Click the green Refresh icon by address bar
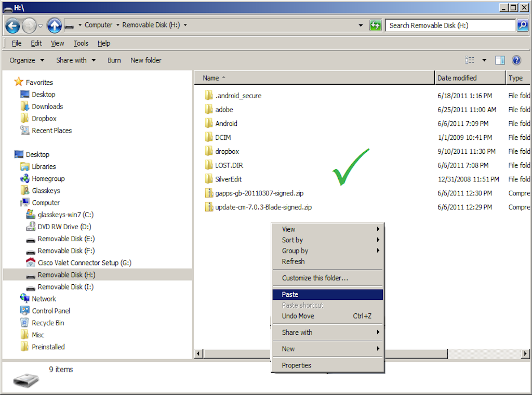Viewport: 532px width, 395px height. pyautogui.click(x=375, y=25)
